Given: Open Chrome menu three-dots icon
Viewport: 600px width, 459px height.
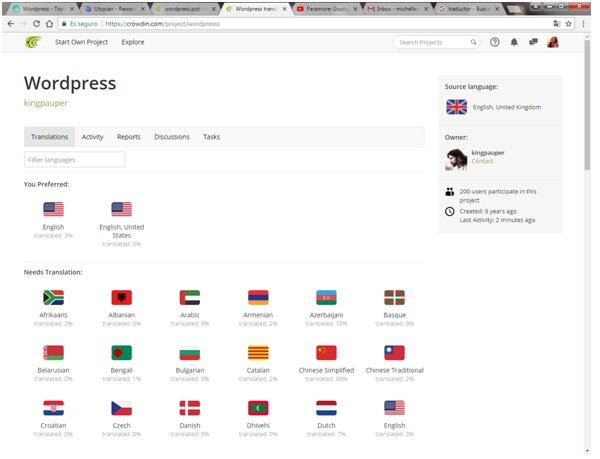Looking at the screenshot, I should tap(583, 24).
